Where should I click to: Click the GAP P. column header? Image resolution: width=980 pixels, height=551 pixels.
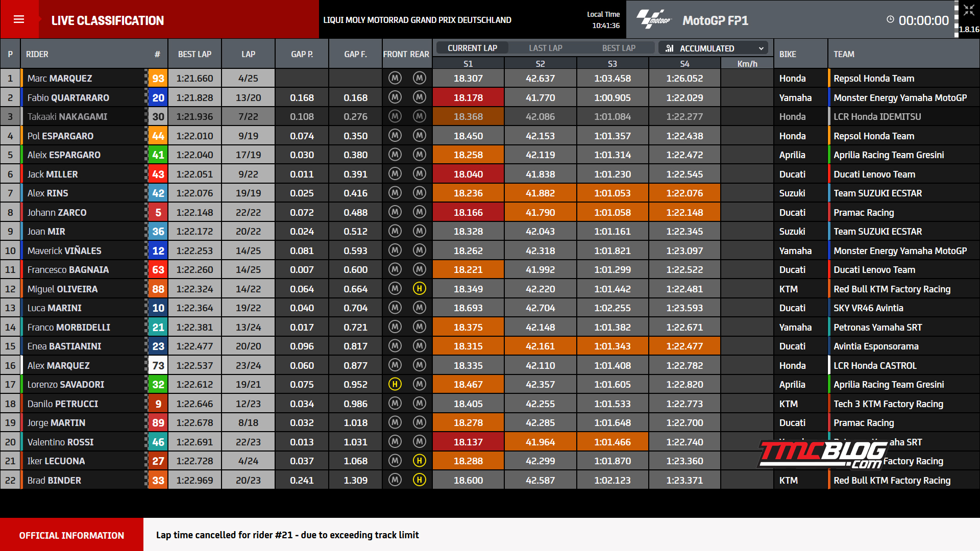[302, 54]
